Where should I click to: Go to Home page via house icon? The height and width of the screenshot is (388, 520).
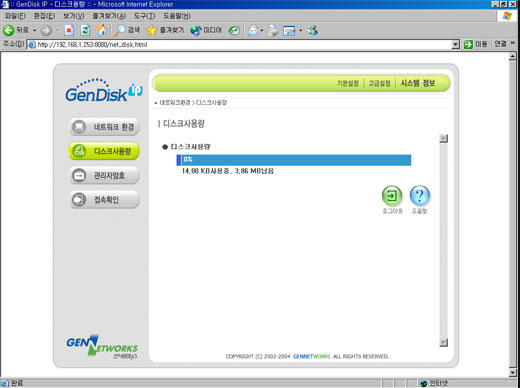(101, 30)
